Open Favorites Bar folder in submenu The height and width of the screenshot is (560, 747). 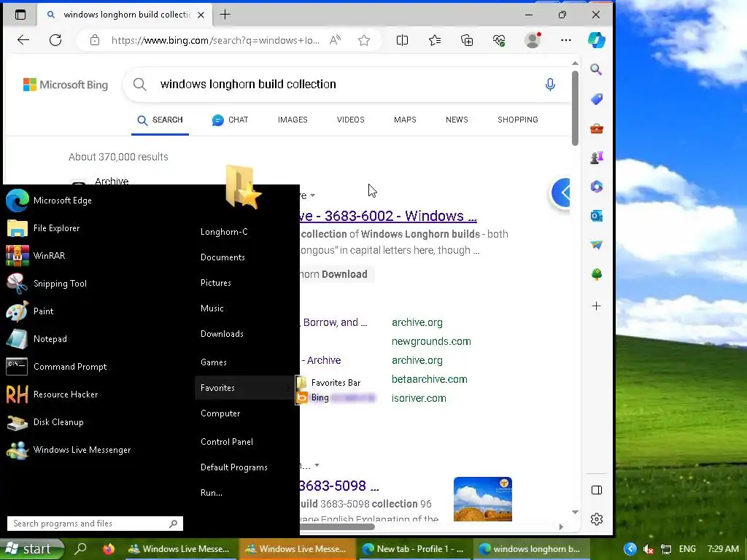329,382
